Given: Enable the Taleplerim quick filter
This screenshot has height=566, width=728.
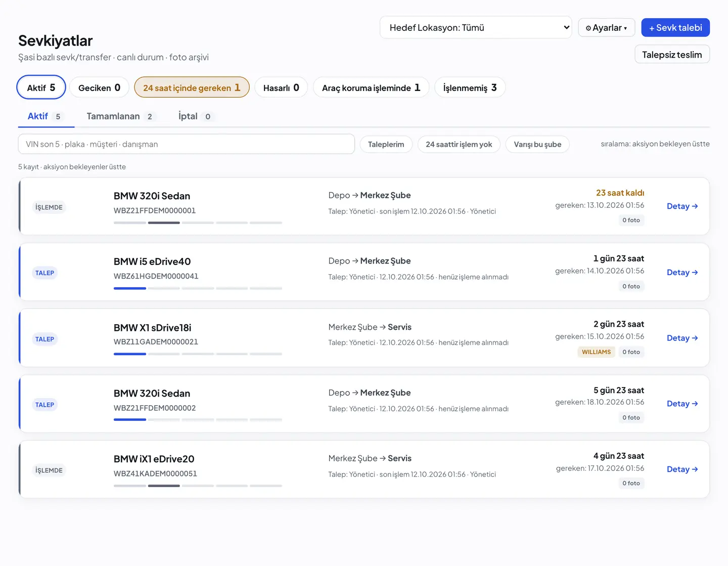Looking at the screenshot, I should tap(386, 144).
